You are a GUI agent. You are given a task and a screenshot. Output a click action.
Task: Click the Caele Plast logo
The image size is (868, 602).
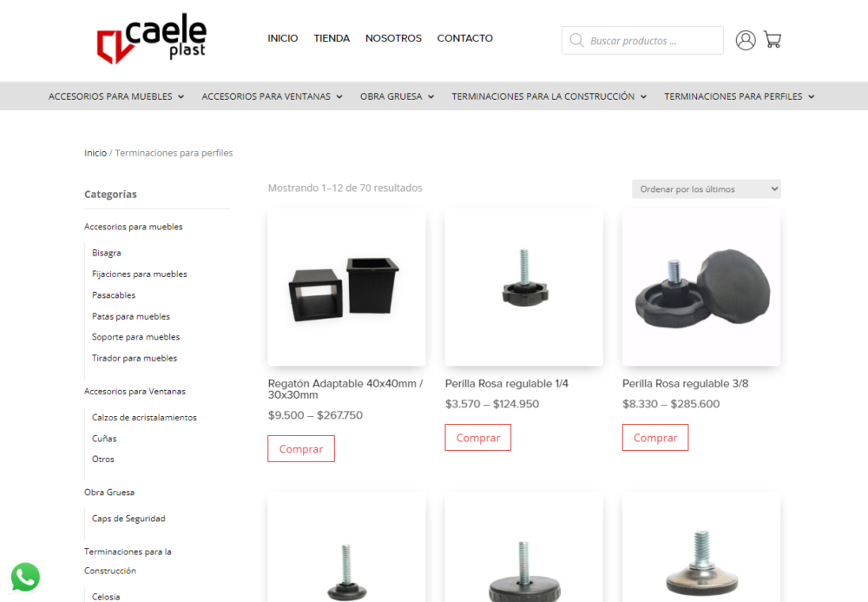(x=152, y=39)
